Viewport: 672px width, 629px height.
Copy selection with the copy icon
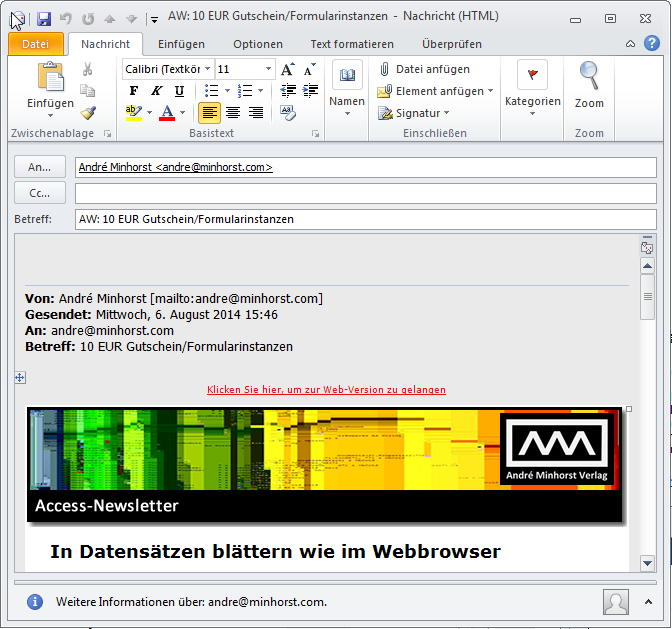[87, 90]
